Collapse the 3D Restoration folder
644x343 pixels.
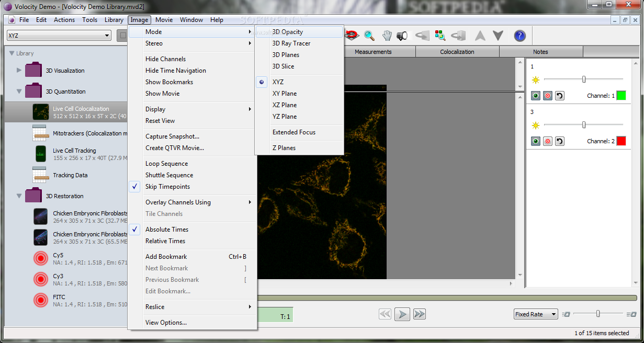point(19,196)
